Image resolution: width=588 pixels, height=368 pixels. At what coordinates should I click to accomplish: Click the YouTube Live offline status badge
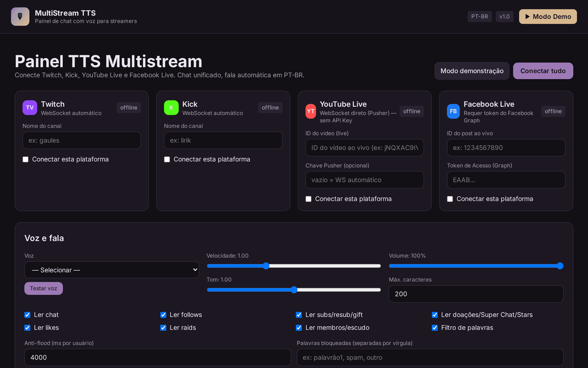coord(412,111)
